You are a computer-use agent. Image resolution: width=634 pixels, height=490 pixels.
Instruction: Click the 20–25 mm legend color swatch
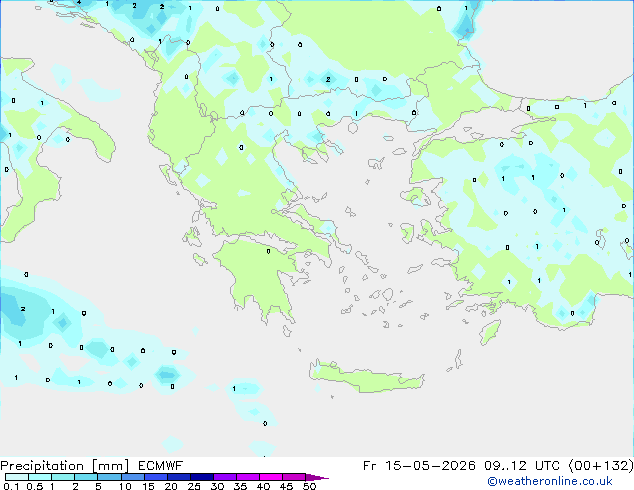click(x=179, y=477)
